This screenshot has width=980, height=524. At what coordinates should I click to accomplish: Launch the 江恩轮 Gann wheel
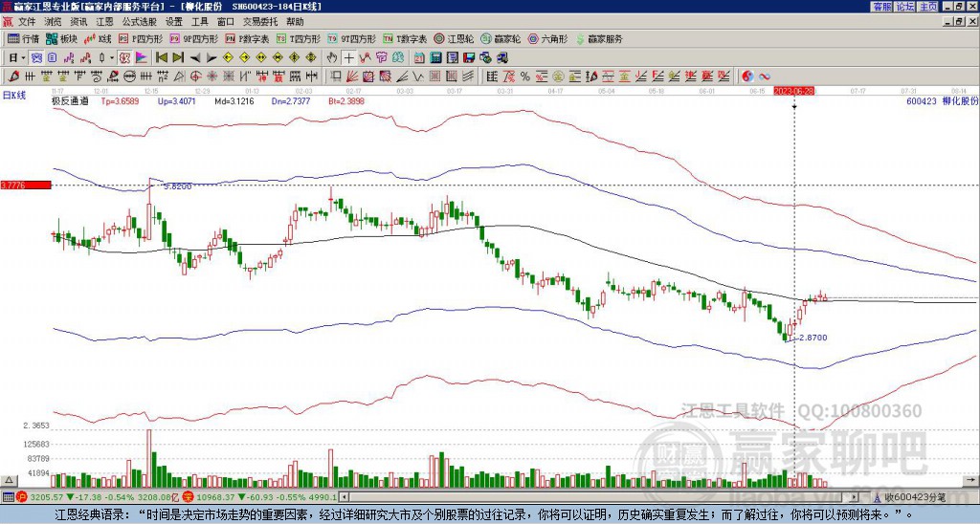454,38
